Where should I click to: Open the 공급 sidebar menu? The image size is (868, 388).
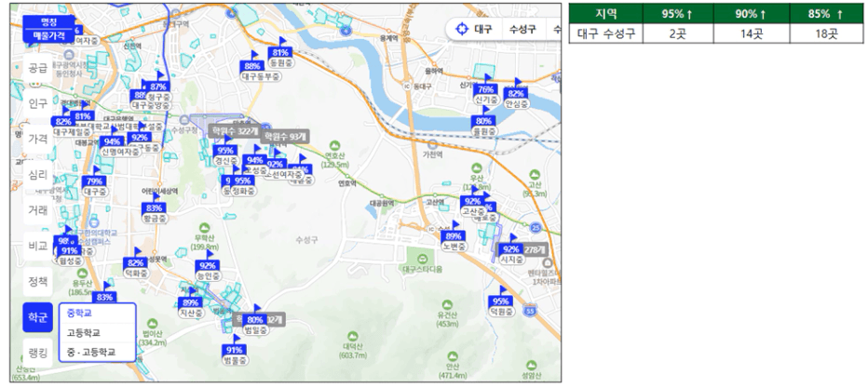(x=37, y=69)
